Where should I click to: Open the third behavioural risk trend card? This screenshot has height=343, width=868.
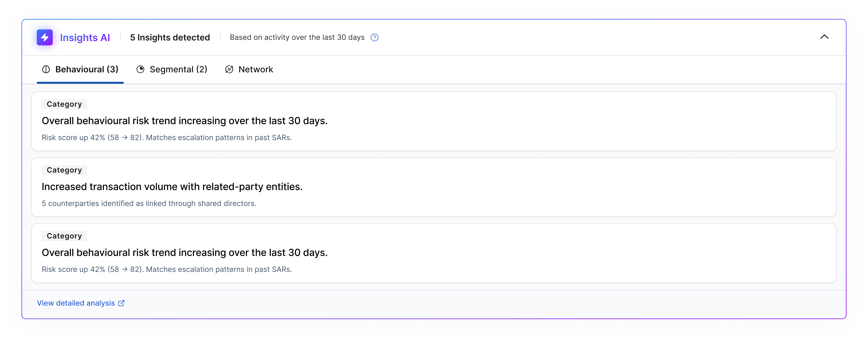pos(185,252)
